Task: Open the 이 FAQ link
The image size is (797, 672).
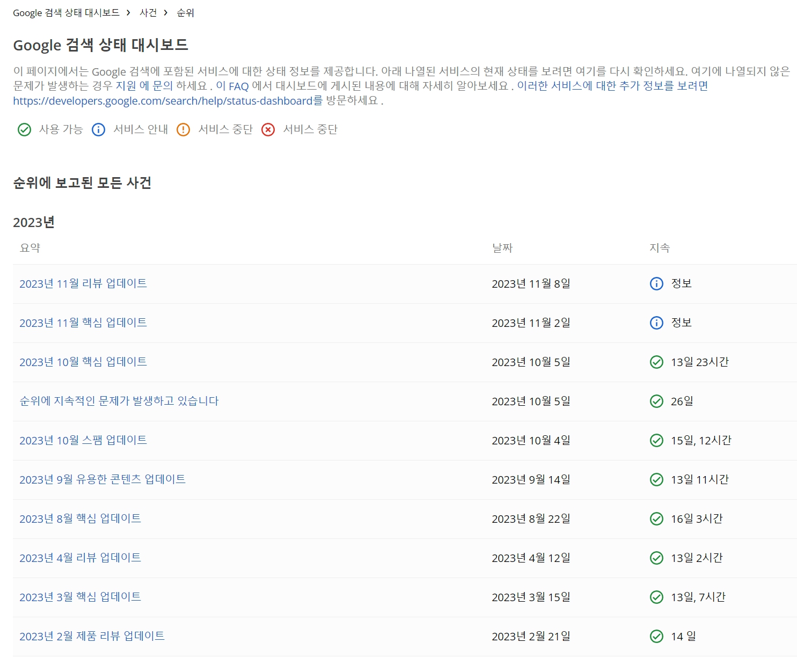Action: click(x=232, y=86)
